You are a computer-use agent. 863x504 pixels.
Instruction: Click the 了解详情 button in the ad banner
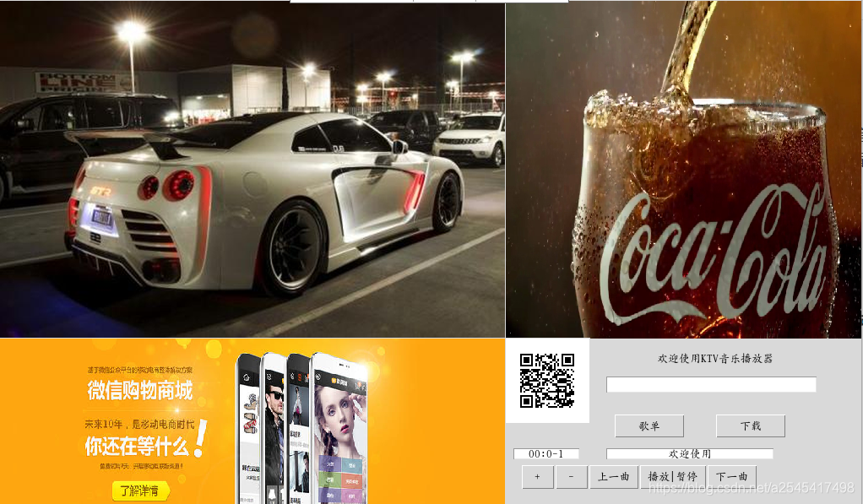tap(141, 490)
